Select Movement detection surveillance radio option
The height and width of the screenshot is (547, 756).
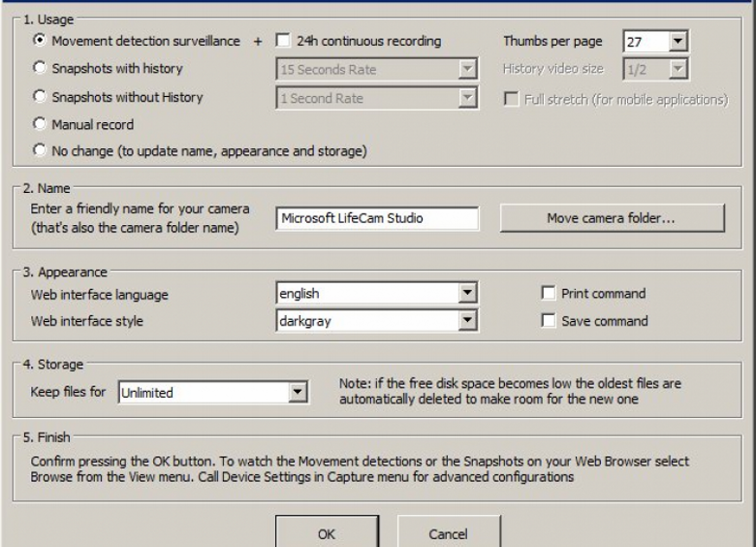point(40,40)
